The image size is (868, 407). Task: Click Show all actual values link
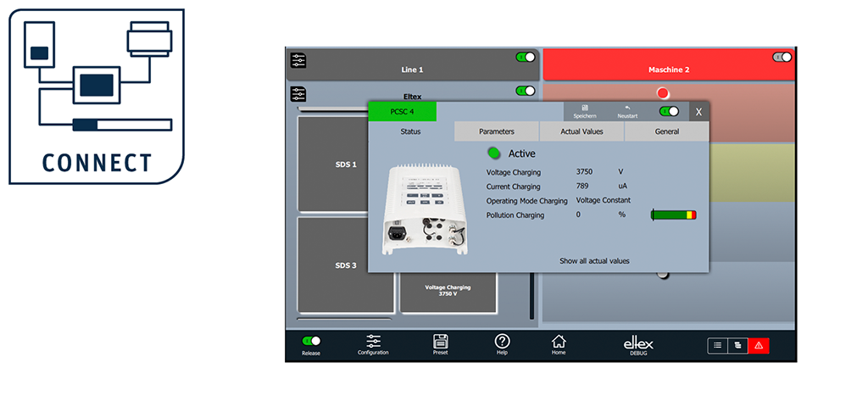594,261
